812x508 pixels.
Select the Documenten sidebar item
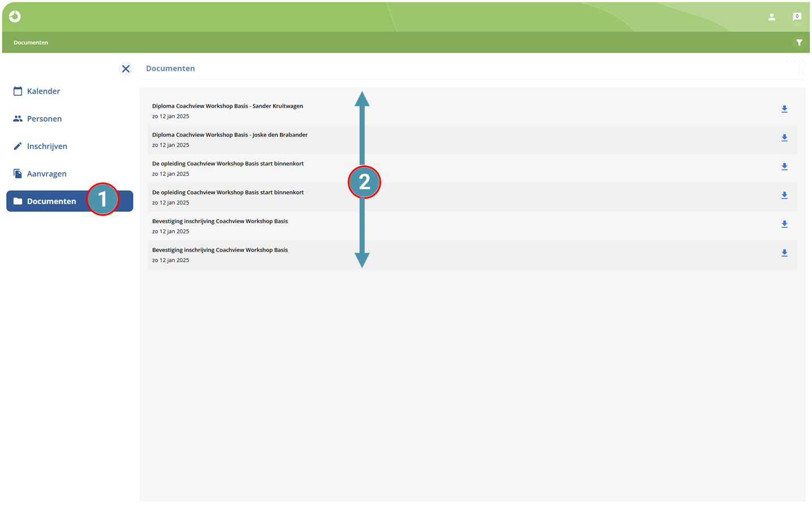tap(70, 201)
